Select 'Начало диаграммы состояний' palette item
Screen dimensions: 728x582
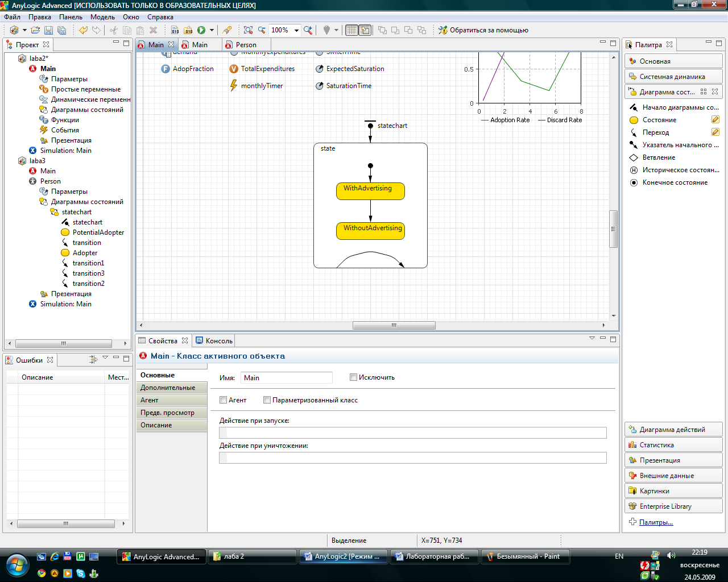[674, 107]
